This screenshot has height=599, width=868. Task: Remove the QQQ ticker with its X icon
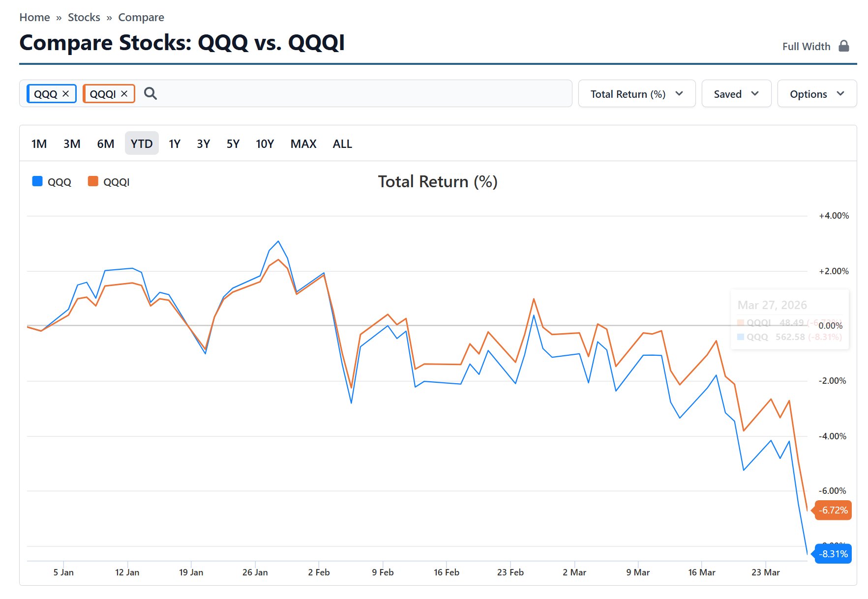click(x=66, y=93)
